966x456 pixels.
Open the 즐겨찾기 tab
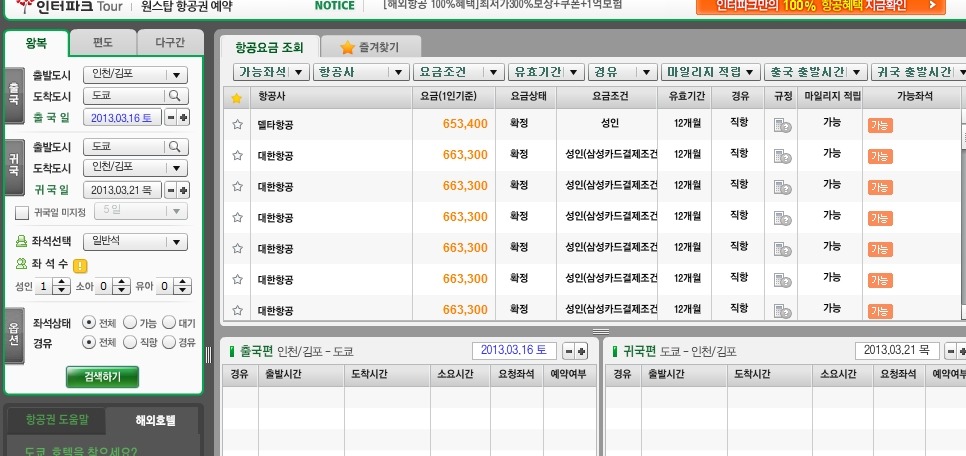click(370, 47)
